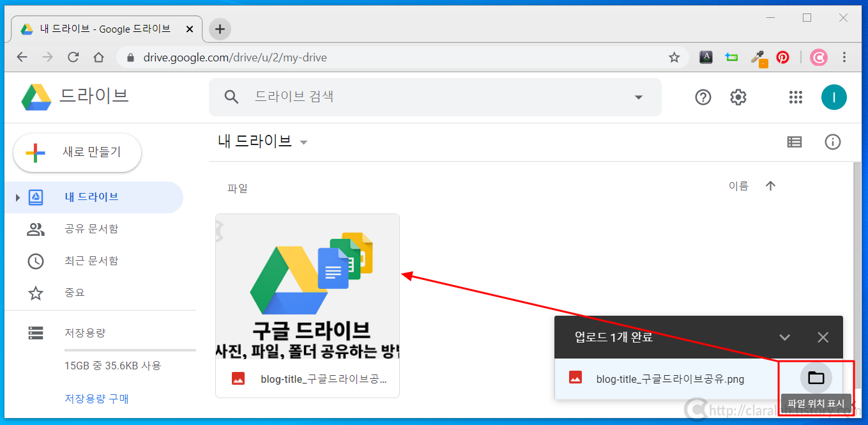Viewport: 868px width, 425px height.
Task: Open the help question mark icon
Action: (703, 97)
